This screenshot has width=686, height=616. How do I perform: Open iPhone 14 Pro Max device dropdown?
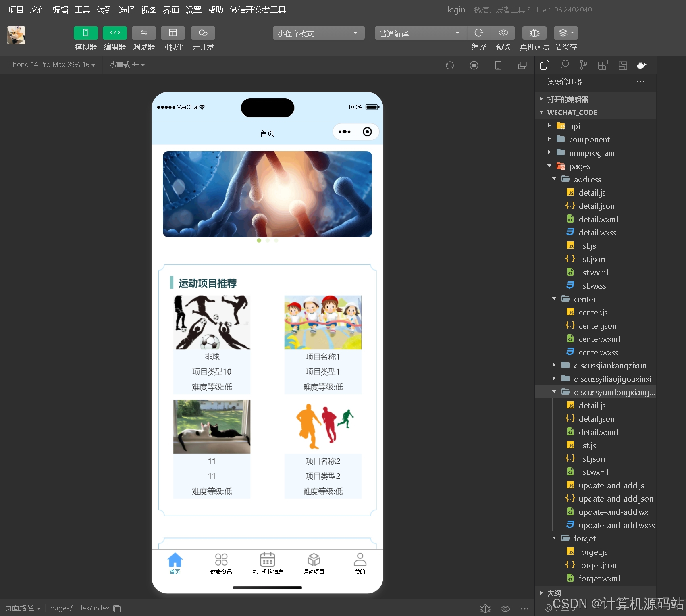click(x=51, y=65)
